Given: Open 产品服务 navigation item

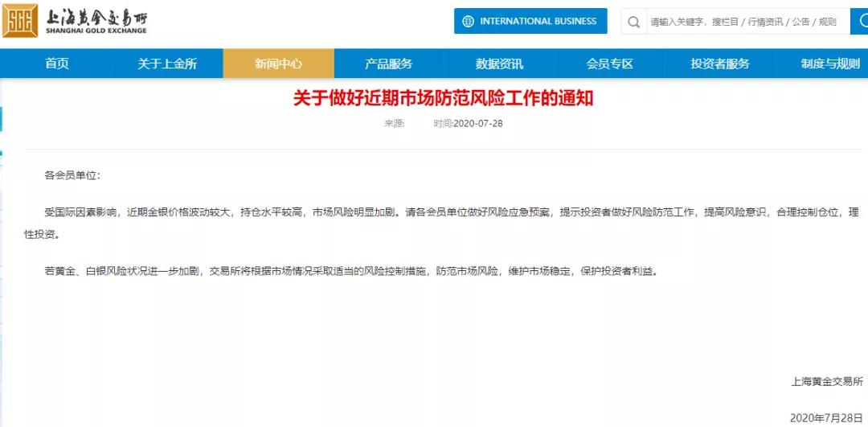Looking at the screenshot, I should tap(389, 64).
